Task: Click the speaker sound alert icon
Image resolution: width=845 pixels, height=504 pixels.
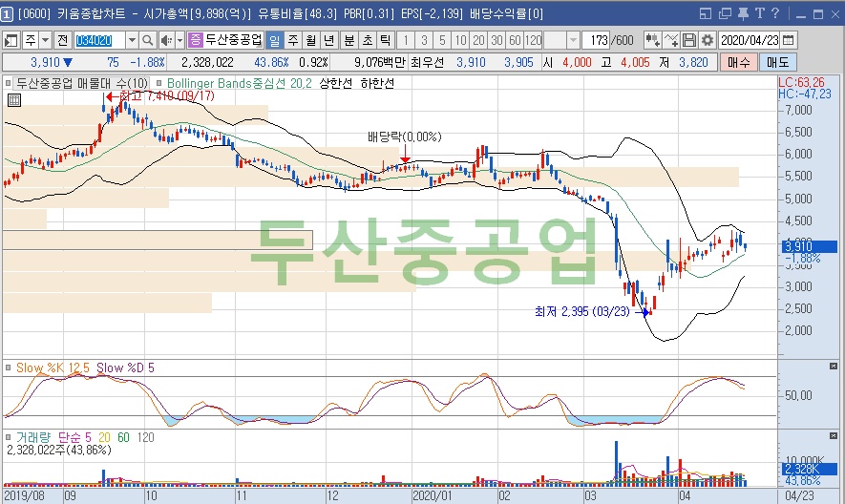Action: [166, 40]
